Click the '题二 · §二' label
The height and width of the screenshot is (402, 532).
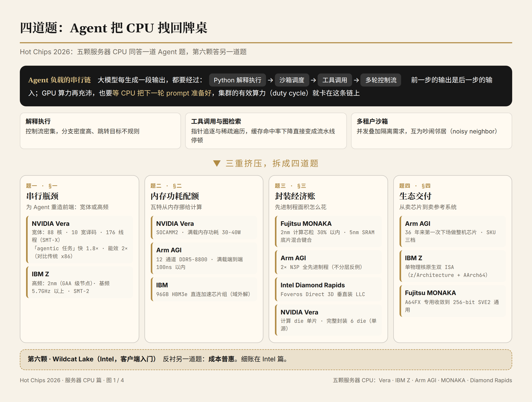click(166, 186)
